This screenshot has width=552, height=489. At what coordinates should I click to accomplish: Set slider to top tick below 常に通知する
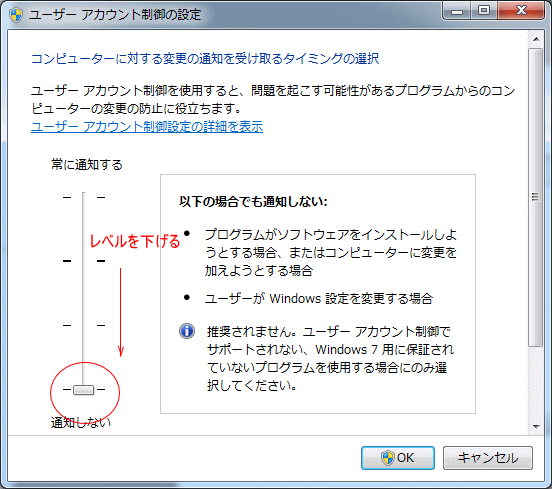tap(84, 198)
